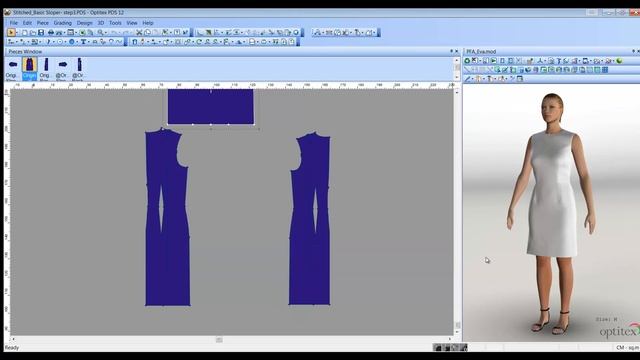Open the Edit menu

[x=27, y=23]
